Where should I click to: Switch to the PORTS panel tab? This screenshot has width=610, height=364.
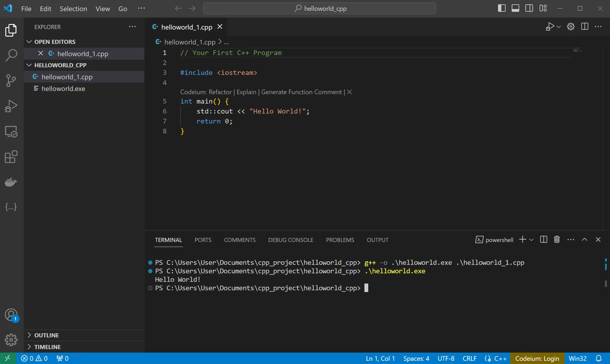click(x=203, y=240)
